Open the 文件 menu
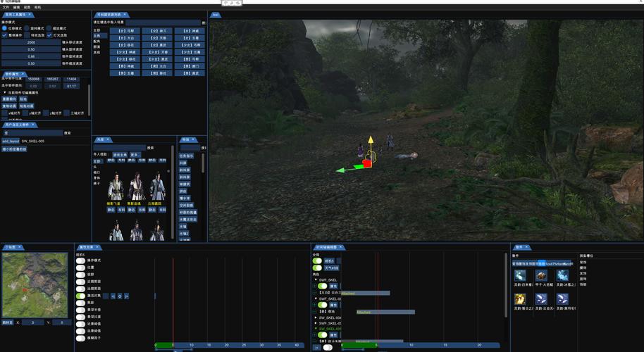The width and height of the screenshot is (644, 352). [x=6, y=7]
